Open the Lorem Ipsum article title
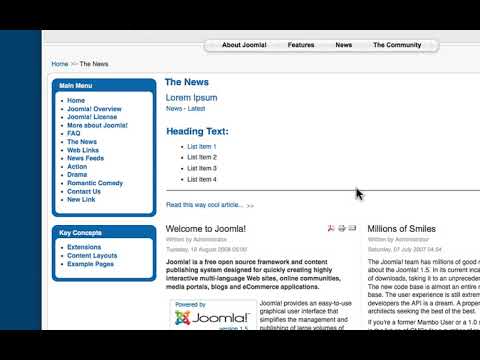 [192, 98]
